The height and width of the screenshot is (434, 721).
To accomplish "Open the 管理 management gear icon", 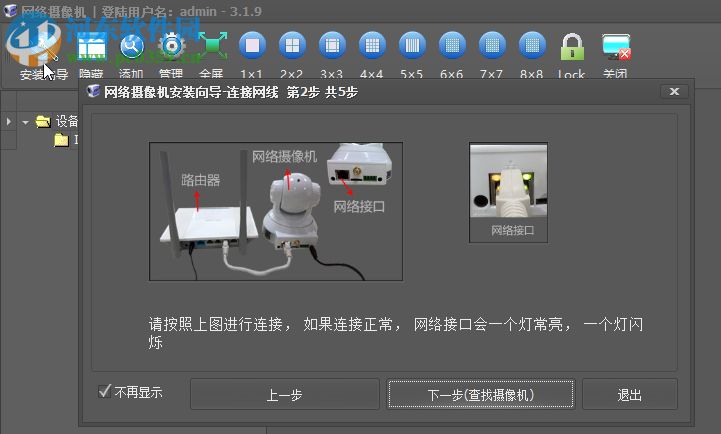I will click(x=172, y=46).
